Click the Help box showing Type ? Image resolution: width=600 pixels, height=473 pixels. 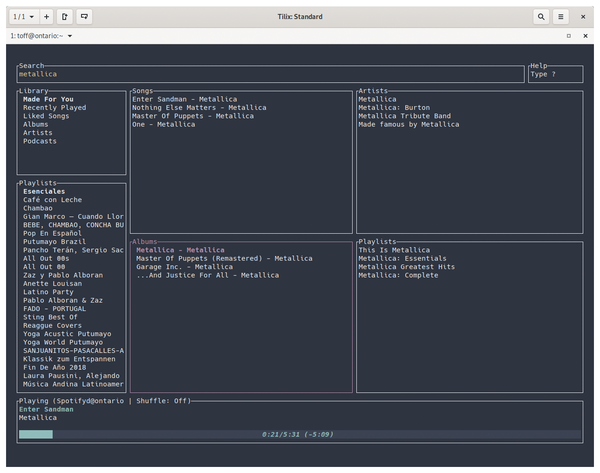tap(555, 74)
